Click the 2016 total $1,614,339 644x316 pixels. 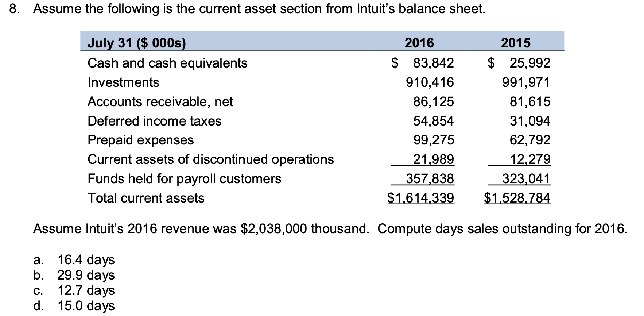click(x=421, y=198)
